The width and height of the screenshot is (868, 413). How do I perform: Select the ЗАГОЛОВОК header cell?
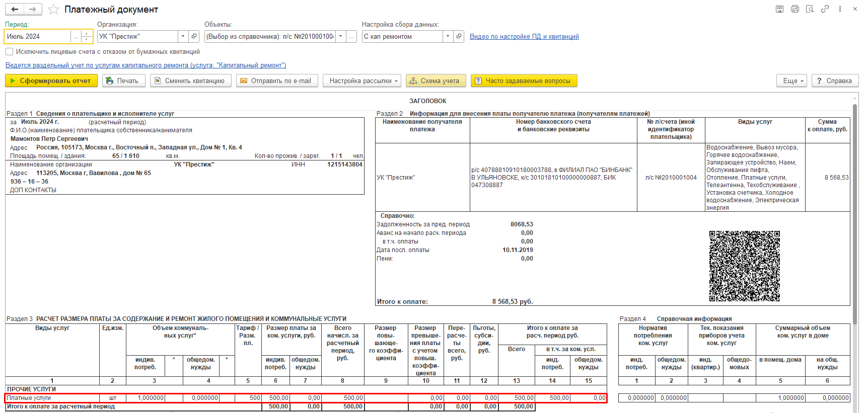coord(428,101)
